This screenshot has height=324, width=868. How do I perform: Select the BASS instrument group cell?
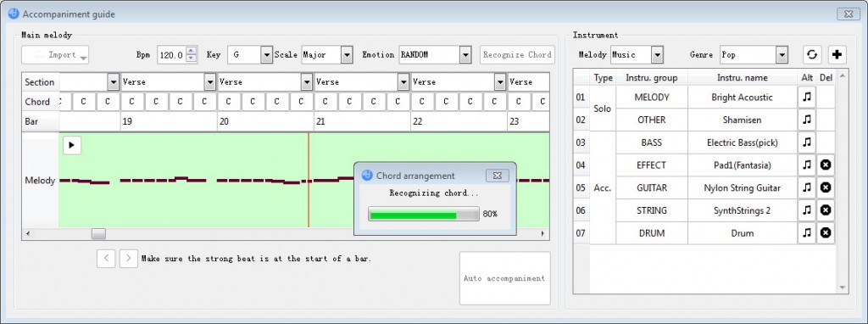pyautogui.click(x=652, y=142)
